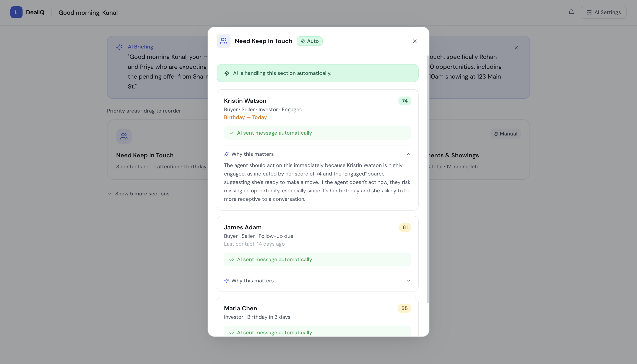
Task: Click Maria Chen's score badge 55
Action: click(404, 308)
